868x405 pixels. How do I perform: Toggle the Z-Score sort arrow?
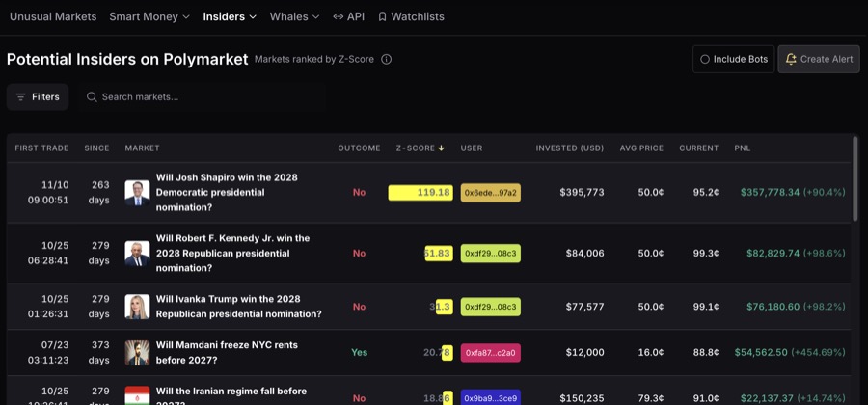coord(441,148)
